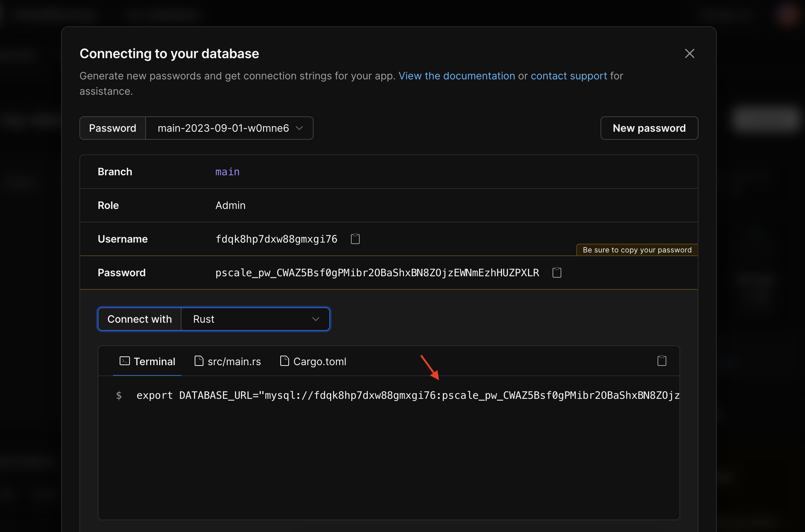The image size is (805, 532).
Task: Click the chevron beside Rust
Action: (315, 319)
